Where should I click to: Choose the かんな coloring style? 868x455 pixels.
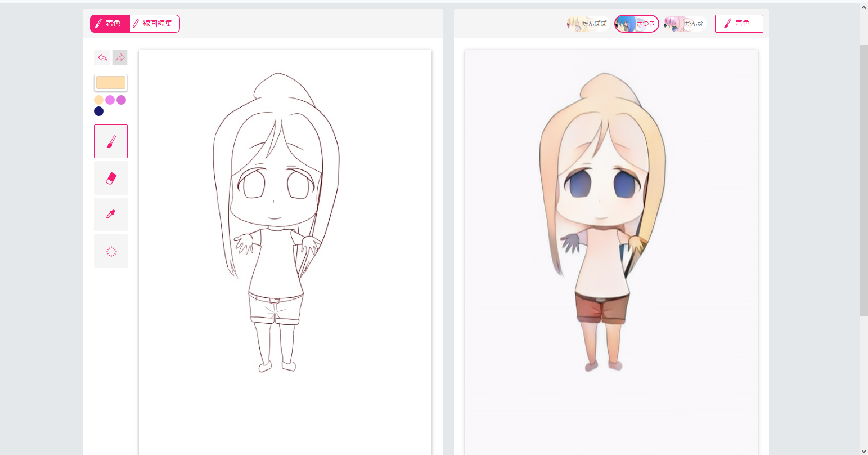[x=685, y=24]
